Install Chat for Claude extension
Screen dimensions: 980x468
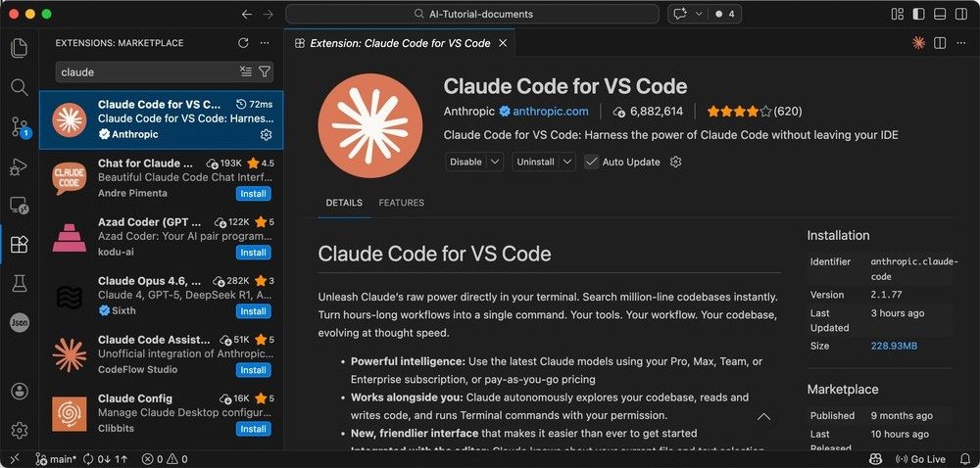(253, 194)
